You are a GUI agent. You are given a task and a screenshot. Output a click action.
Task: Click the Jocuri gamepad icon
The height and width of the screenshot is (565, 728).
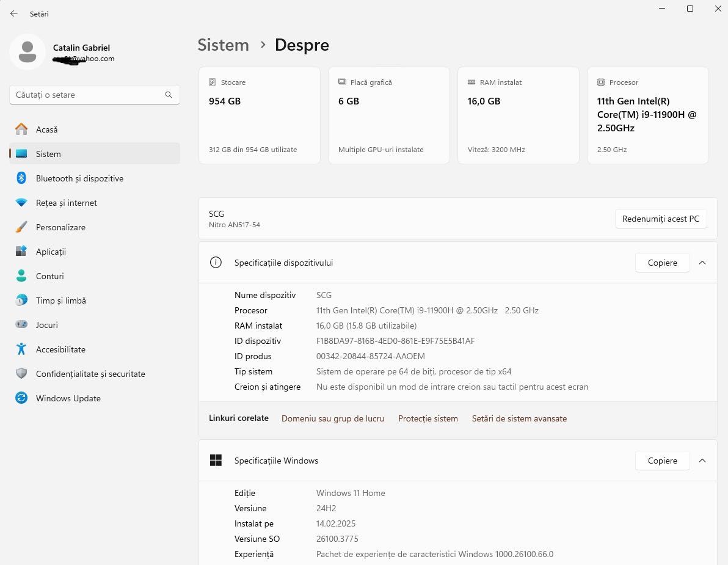click(21, 324)
